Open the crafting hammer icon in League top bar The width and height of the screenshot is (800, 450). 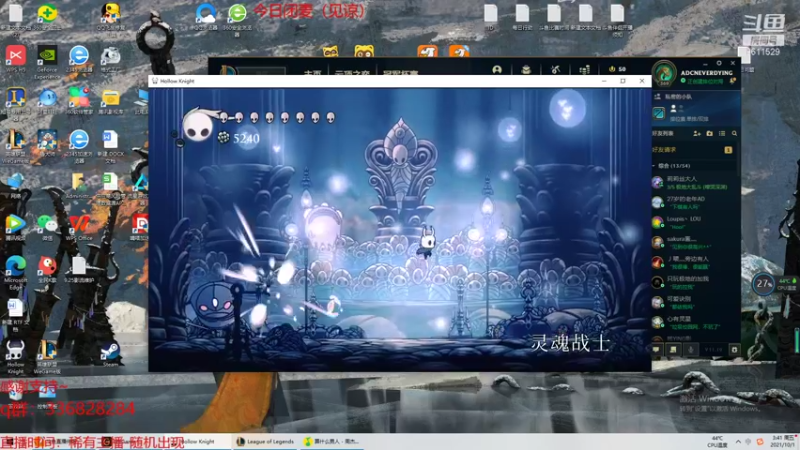tap(556, 69)
